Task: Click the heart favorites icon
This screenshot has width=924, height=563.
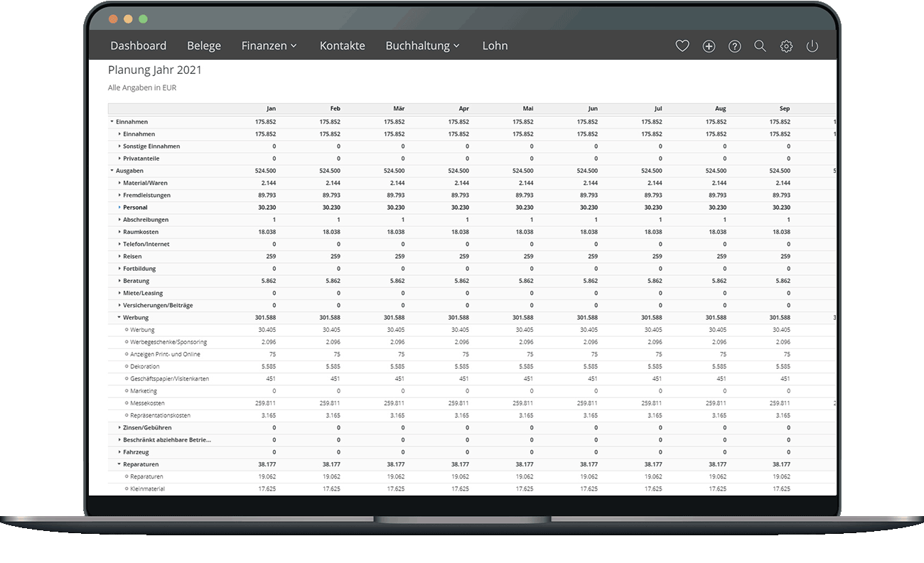Action: 682,46
